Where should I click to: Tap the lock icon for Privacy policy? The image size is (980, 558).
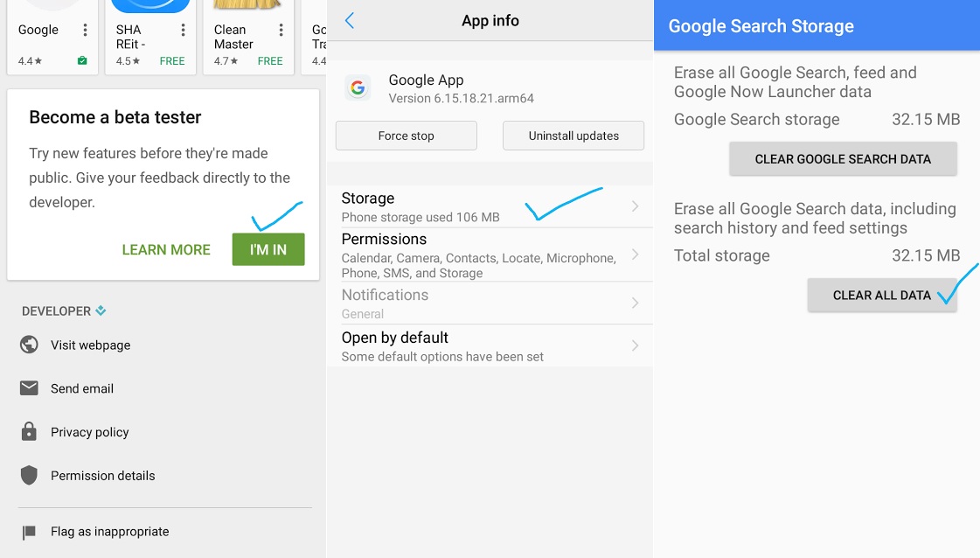click(x=29, y=432)
